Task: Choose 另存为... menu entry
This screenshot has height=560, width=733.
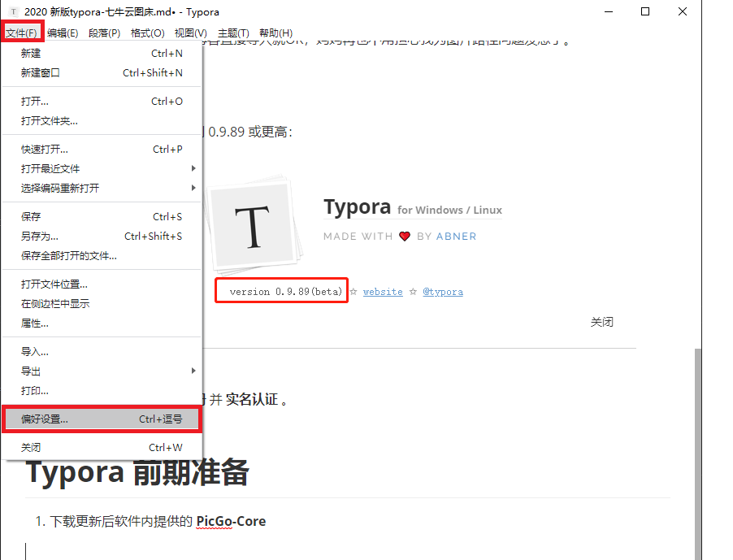Action: click(x=102, y=237)
